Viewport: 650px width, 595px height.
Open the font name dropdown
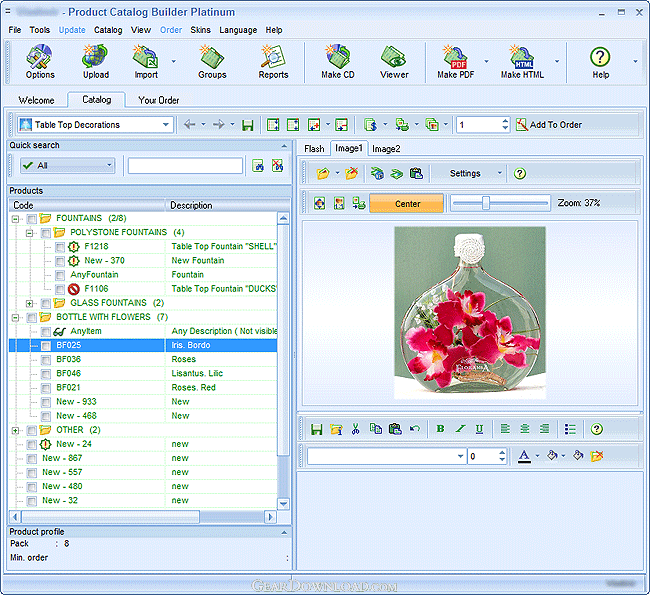pos(460,456)
